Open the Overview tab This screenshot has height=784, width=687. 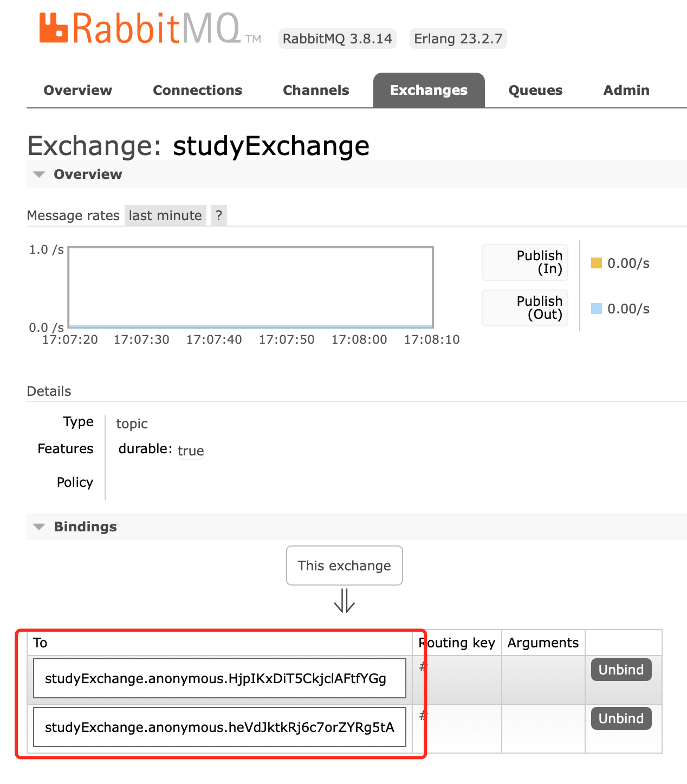tap(78, 90)
